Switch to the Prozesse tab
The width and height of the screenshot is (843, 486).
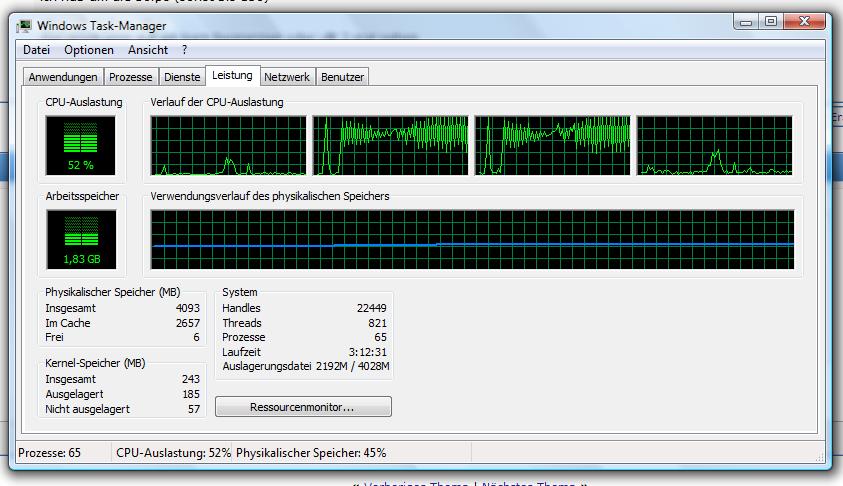[x=131, y=77]
